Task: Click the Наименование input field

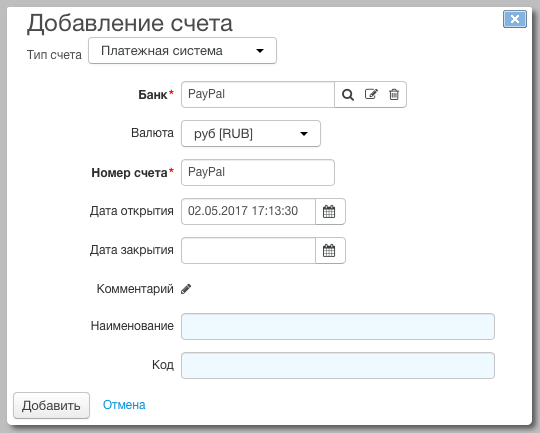Action: (x=338, y=327)
